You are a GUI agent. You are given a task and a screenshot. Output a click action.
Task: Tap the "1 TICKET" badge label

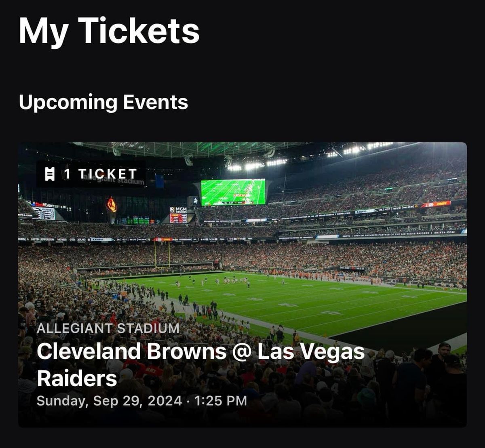pyautogui.click(x=101, y=174)
